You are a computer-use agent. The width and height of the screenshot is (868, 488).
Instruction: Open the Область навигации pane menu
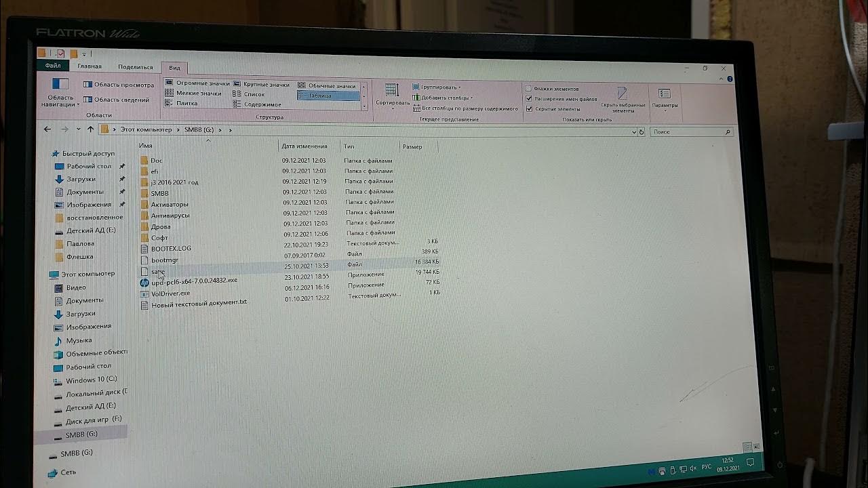click(60, 91)
